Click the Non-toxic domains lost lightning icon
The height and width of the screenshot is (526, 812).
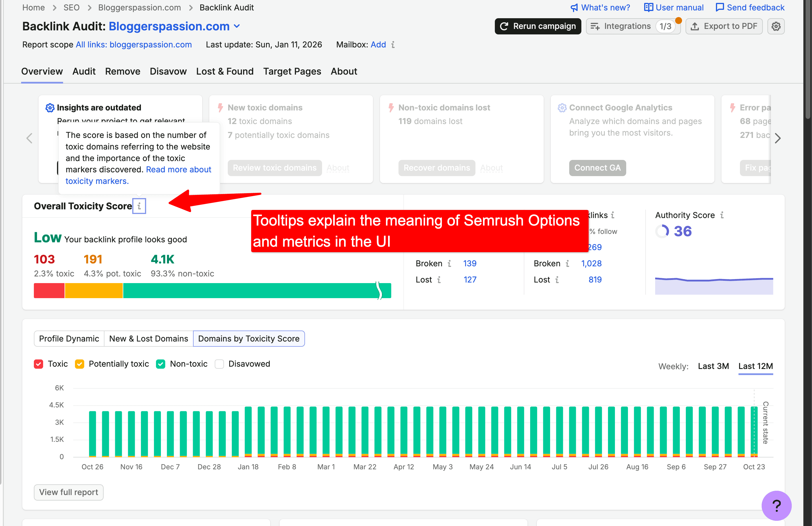click(x=391, y=108)
